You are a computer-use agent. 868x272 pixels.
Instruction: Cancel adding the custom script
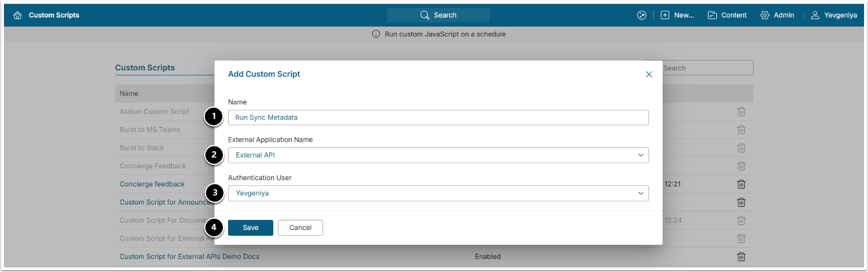click(x=300, y=228)
